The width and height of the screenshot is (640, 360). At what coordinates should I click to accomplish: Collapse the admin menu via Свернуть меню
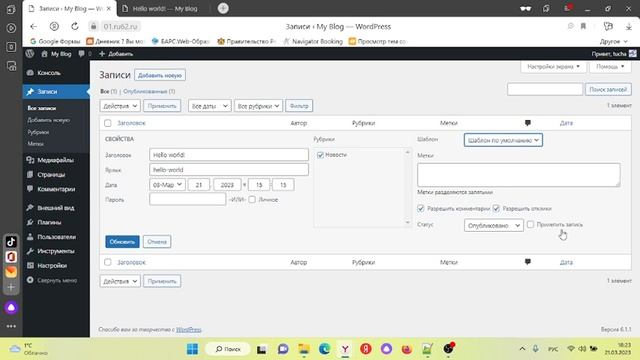point(56,280)
